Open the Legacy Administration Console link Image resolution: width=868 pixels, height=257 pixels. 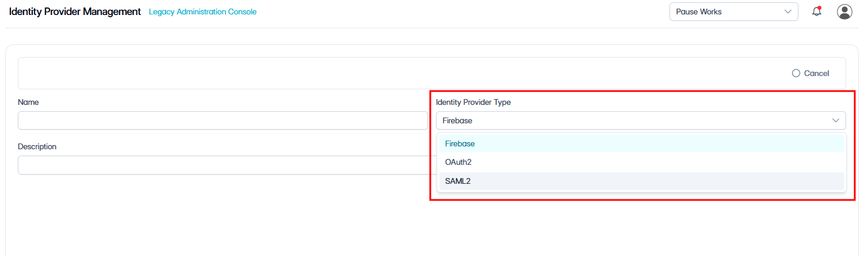pos(202,12)
